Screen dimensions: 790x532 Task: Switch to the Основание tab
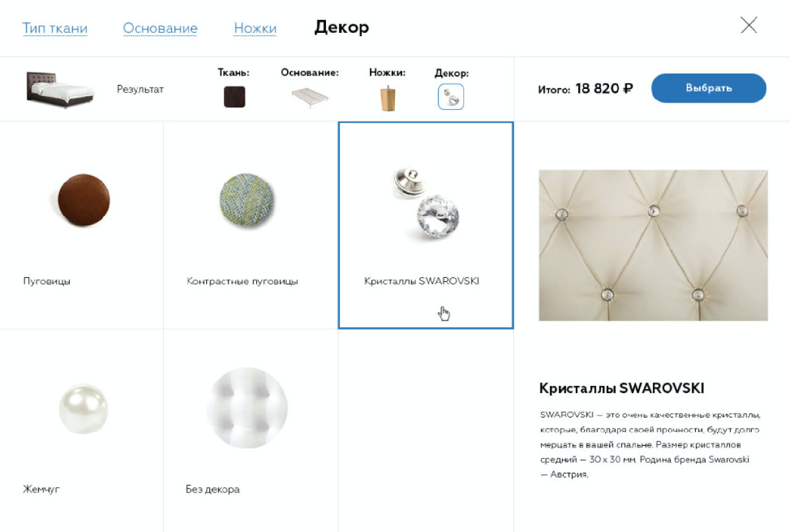[x=160, y=28]
